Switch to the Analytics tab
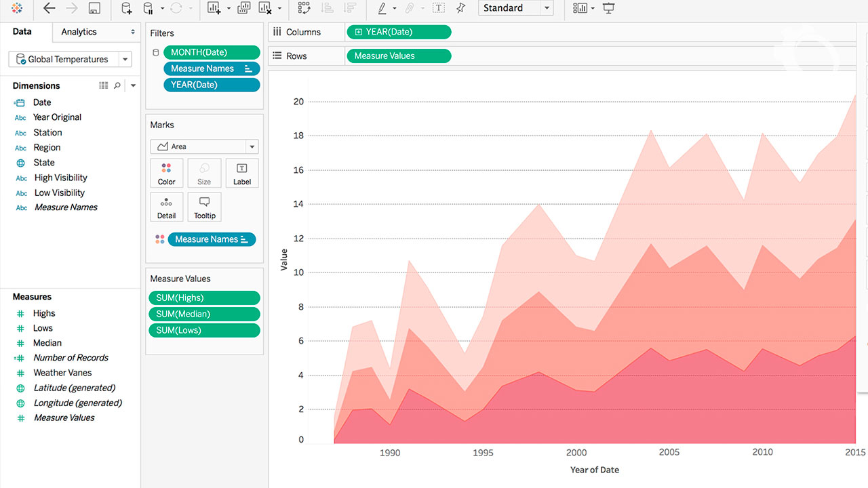 [79, 32]
